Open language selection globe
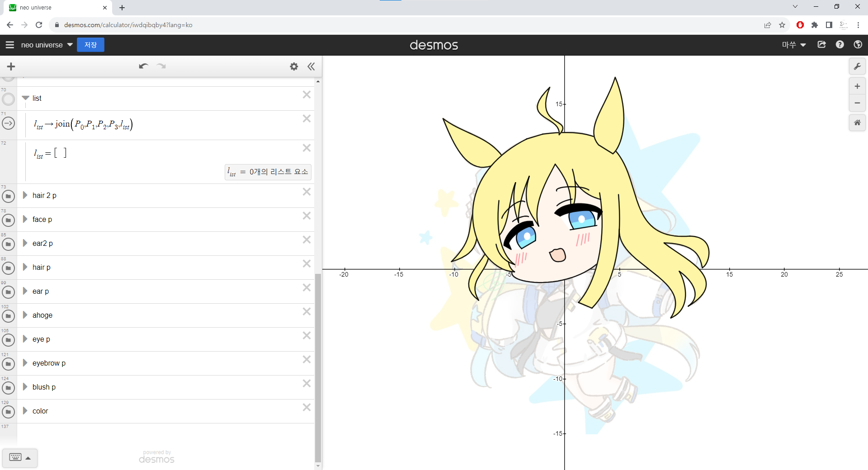Viewport: 868px width, 470px height. coord(858,45)
